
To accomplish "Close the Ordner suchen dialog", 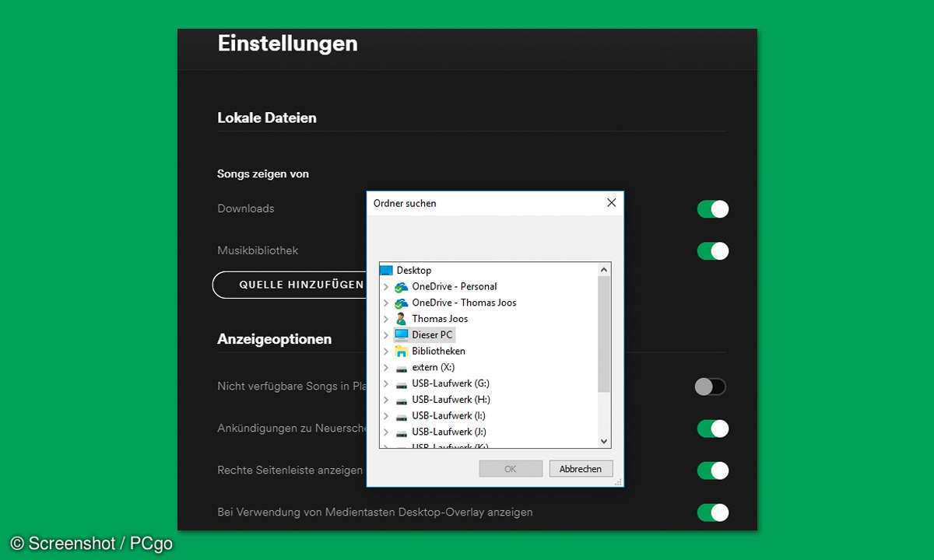I will [x=611, y=203].
